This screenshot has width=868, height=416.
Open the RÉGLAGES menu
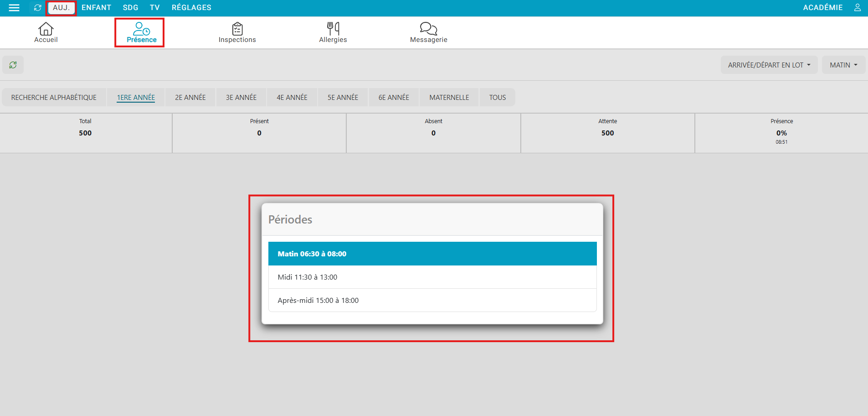[x=191, y=8]
